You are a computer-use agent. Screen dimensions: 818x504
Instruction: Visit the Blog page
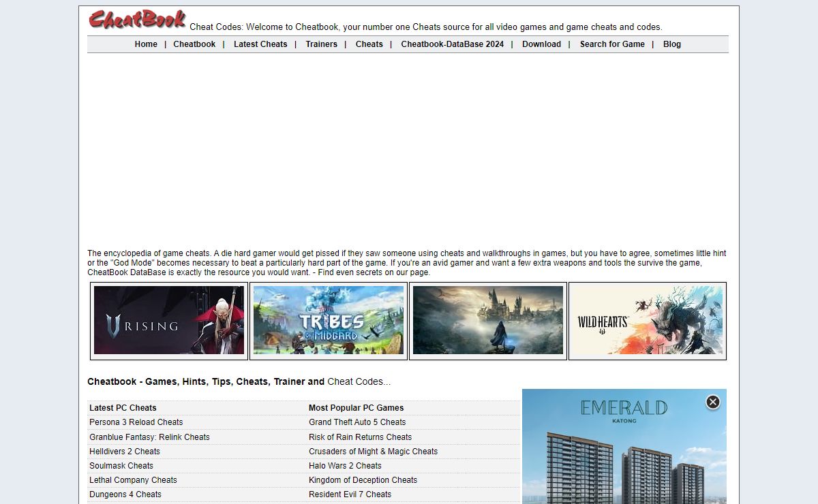click(x=671, y=44)
